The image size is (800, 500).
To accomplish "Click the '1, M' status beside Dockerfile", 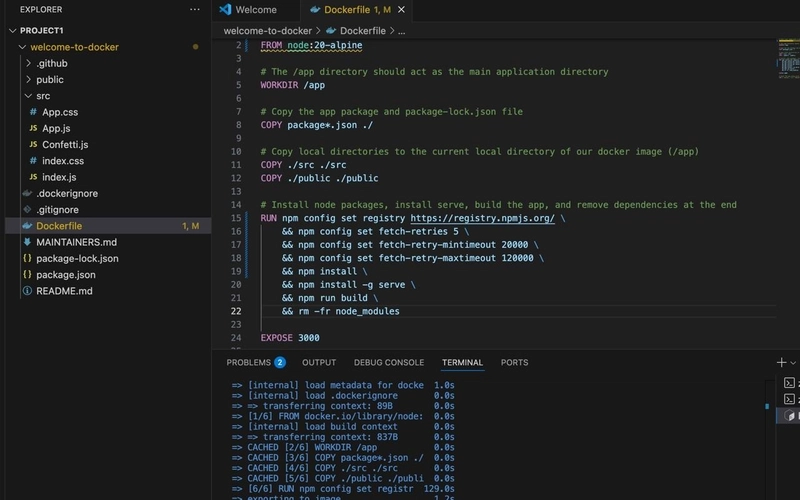I will click(191, 226).
